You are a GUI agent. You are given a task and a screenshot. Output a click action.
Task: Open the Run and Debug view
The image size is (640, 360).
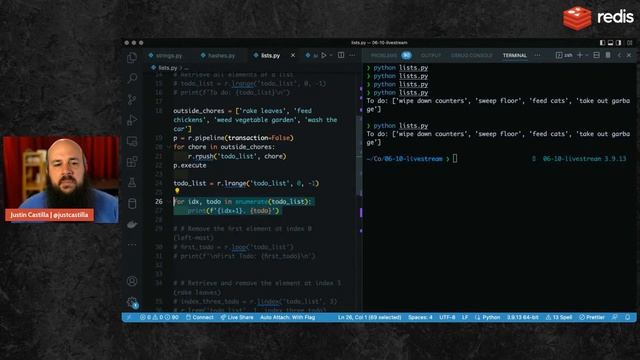coord(132,120)
